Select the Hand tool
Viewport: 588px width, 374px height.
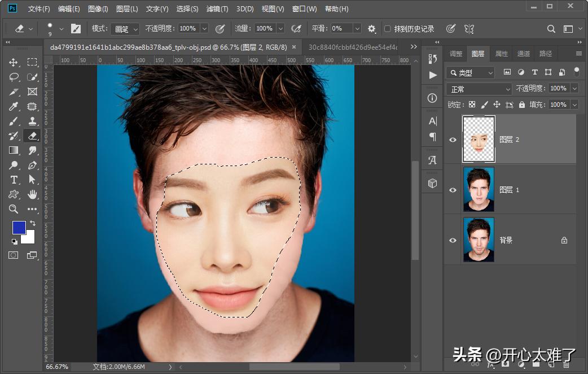[32, 194]
